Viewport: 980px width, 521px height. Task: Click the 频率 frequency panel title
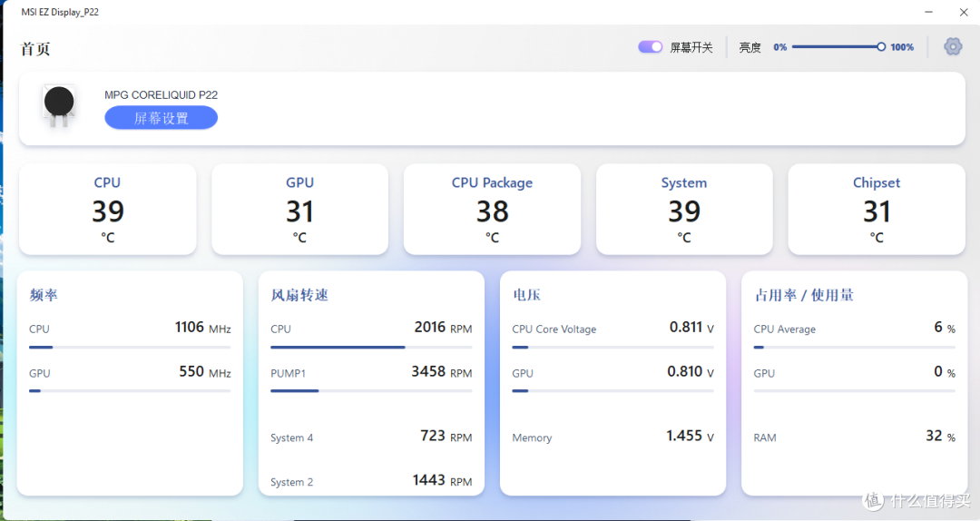44,295
